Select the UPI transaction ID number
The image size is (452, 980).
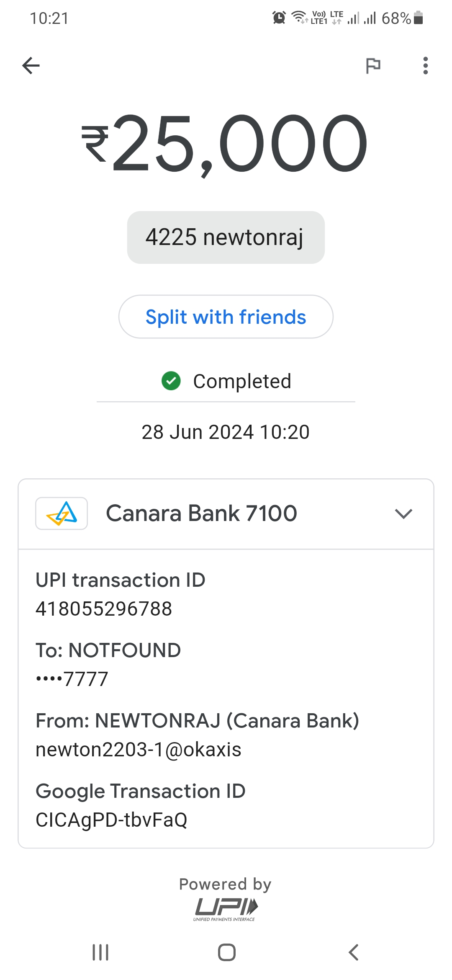click(104, 609)
